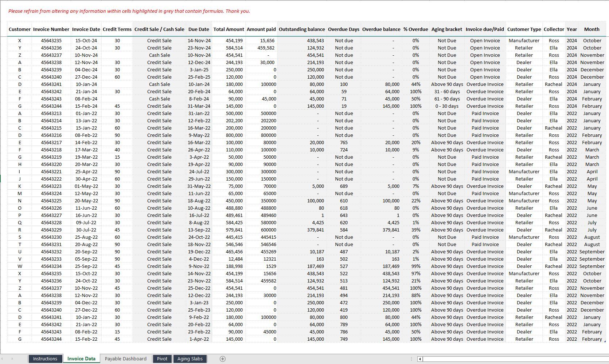Select the total amount cell 979,841
The height and width of the screenshot is (364, 609).
[229, 230]
